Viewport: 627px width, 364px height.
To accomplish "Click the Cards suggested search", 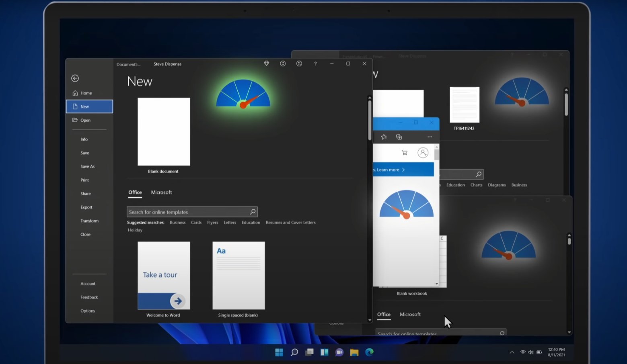I will [196, 223].
